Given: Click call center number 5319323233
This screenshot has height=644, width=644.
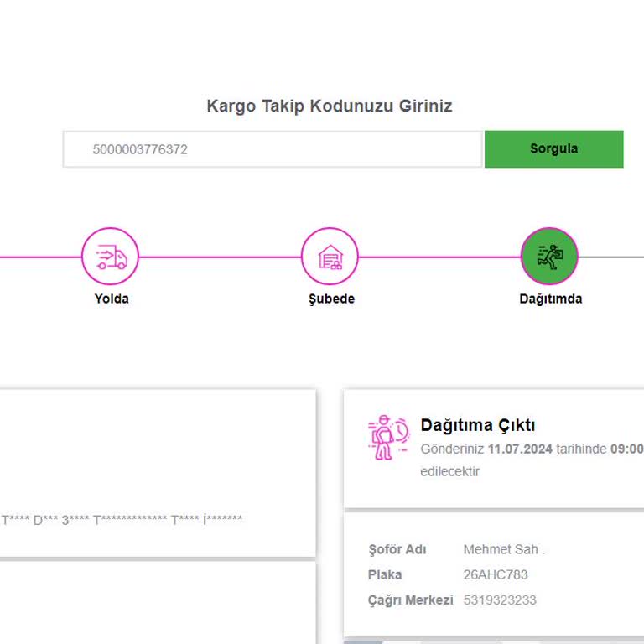Looking at the screenshot, I should point(500,600).
